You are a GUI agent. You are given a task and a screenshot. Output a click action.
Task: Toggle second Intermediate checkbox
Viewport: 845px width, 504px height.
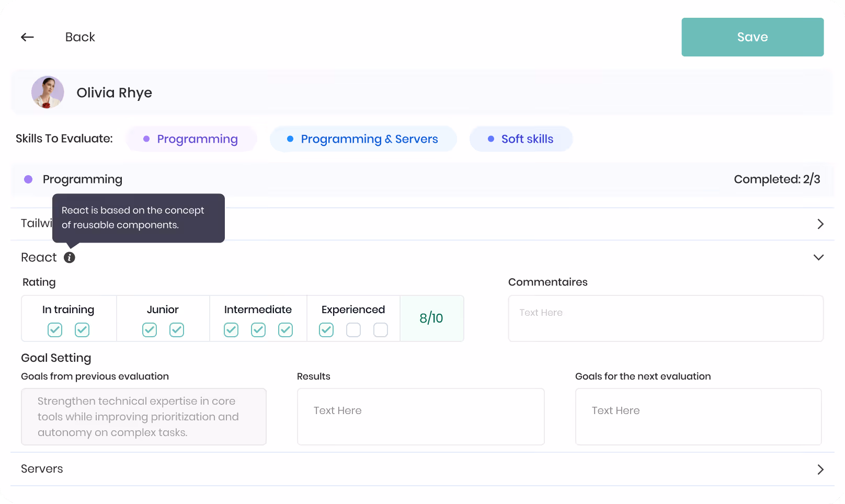[258, 330]
